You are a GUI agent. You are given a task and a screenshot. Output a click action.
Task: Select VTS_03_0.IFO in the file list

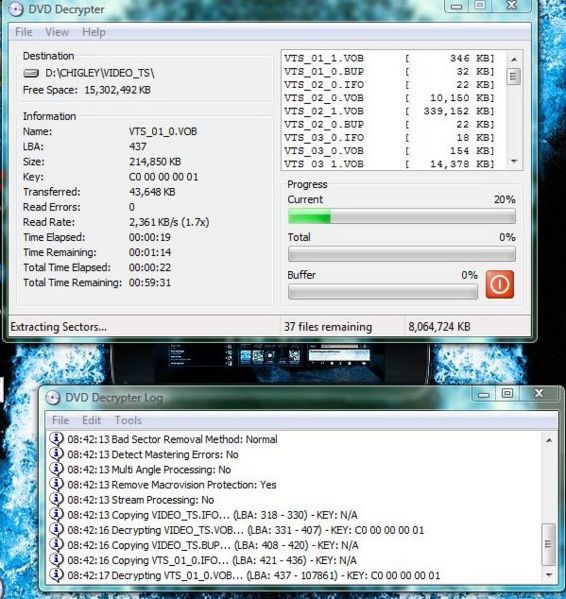pos(389,138)
